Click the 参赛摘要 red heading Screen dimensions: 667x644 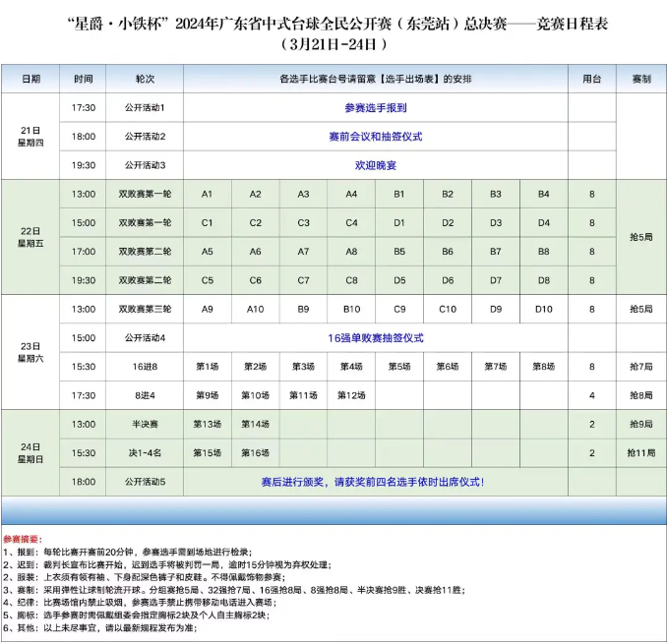pyautogui.click(x=23, y=540)
